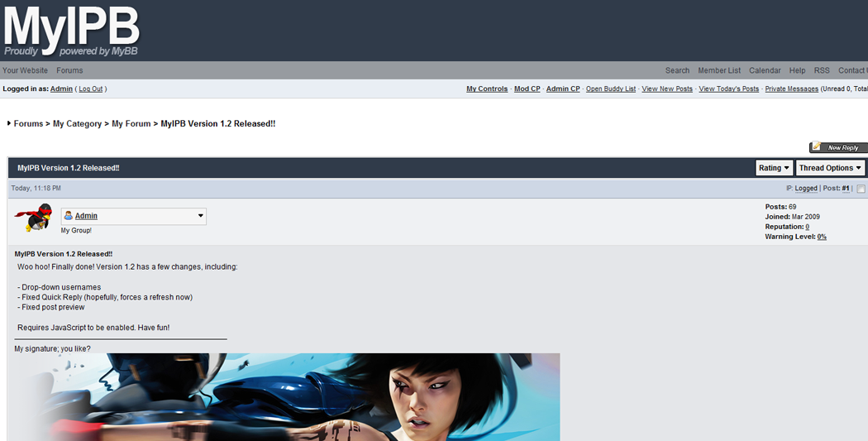Open the Search menu item
Viewport: 868px width, 441px height.
(677, 70)
